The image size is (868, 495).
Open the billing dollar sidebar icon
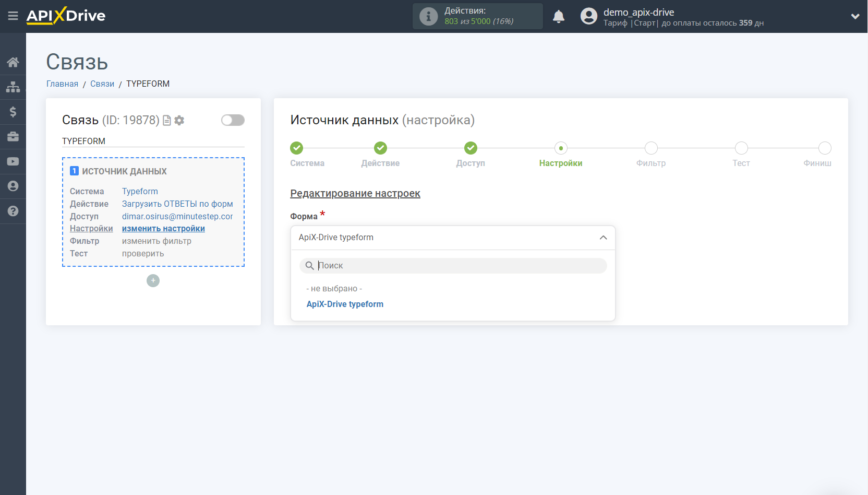coord(13,112)
